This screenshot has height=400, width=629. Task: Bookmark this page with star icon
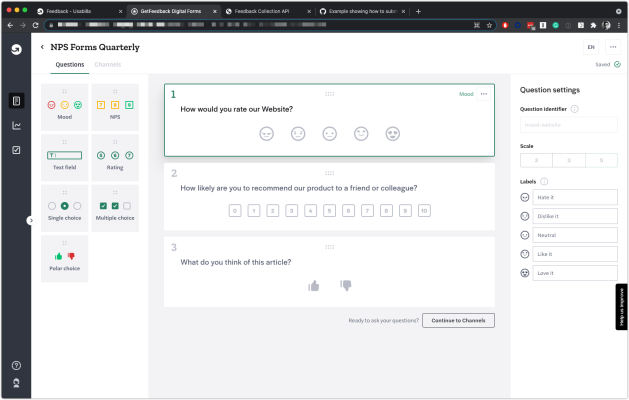pos(489,25)
